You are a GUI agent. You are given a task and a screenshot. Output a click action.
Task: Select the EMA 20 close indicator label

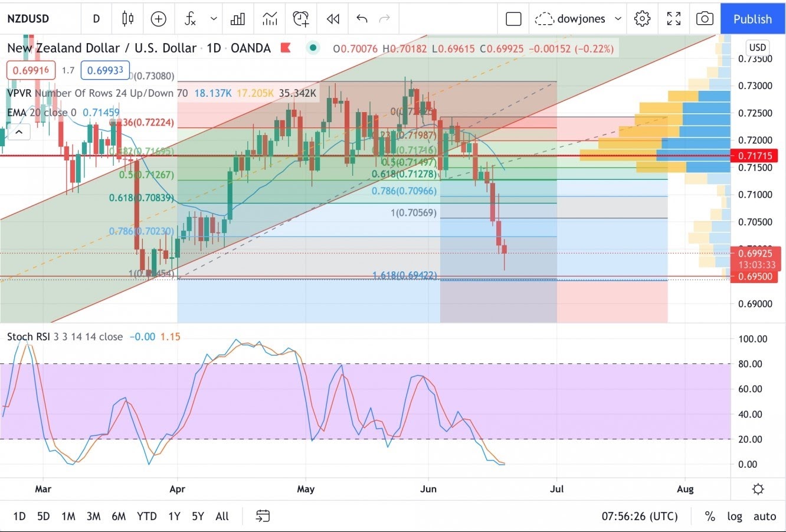(42, 112)
